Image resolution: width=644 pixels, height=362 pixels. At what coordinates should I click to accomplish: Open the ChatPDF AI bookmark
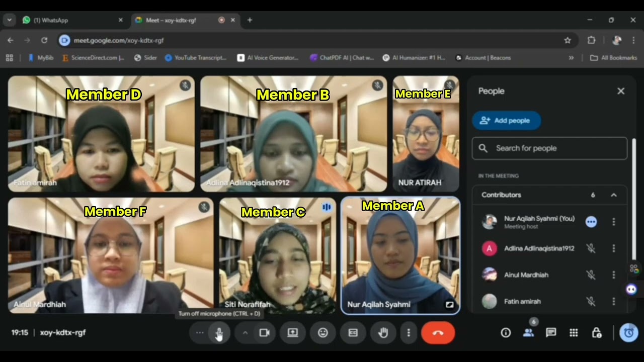[342, 58]
